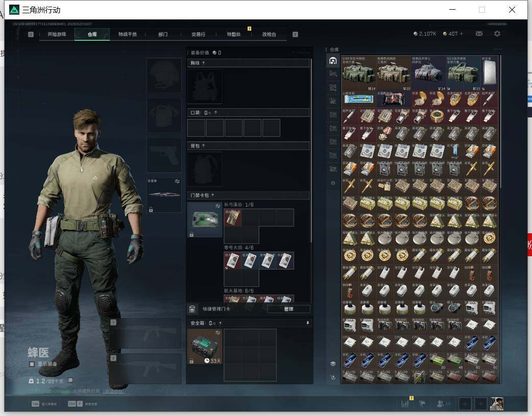Select secondary weapon slot 2
Screen dimensions: 532x416
[145, 369]
